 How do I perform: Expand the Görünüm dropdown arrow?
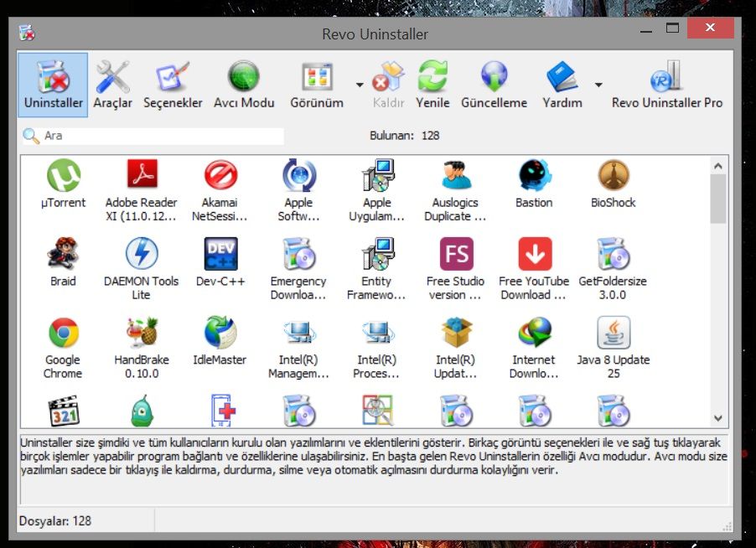(x=360, y=85)
